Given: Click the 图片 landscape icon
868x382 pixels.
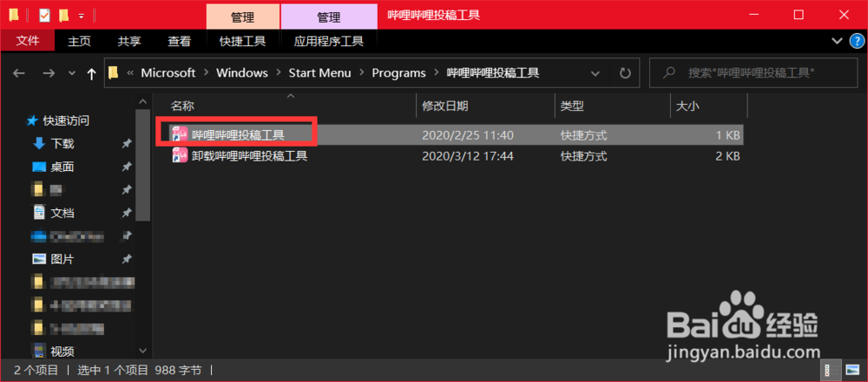Looking at the screenshot, I should click(x=39, y=259).
